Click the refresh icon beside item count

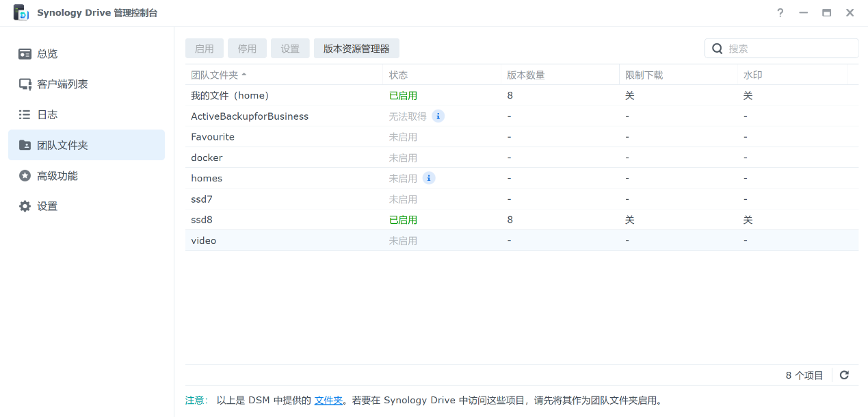pyautogui.click(x=844, y=375)
